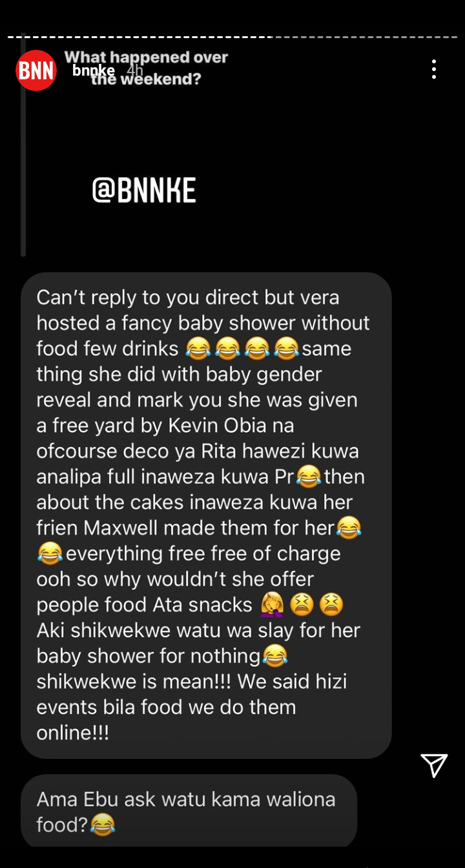Tap the laughing emoji before 'everything free'

coord(50,554)
